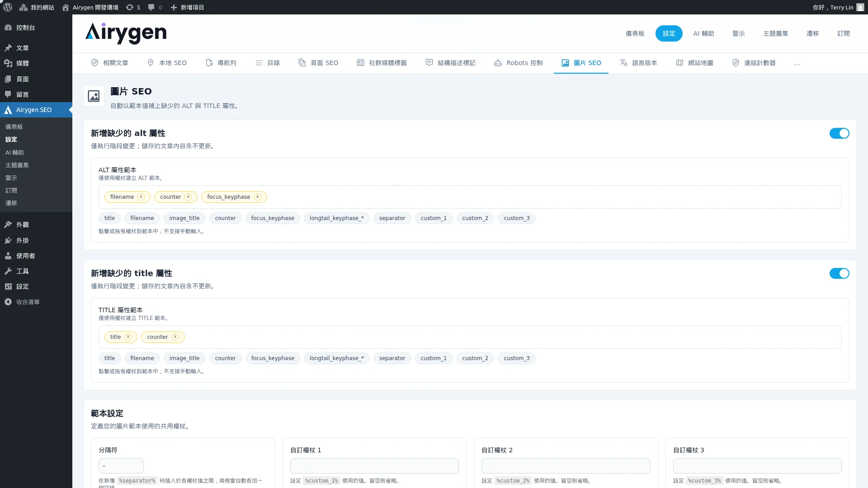Viewport: 868px width, 488px height.
Task: Add separator token to ALT template
Action: point(392,218)
